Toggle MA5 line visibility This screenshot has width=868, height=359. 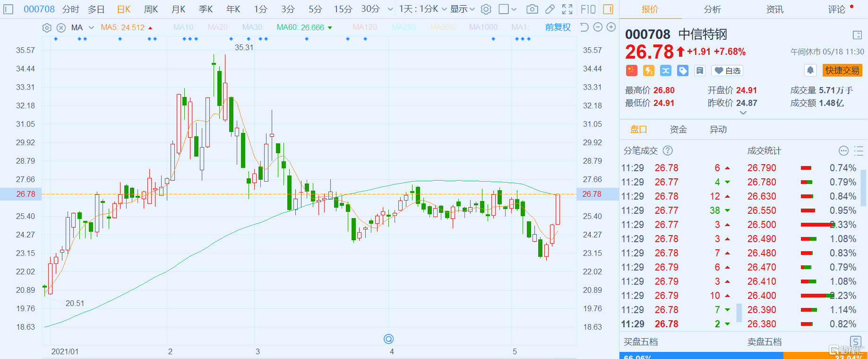tap(123, 27)
